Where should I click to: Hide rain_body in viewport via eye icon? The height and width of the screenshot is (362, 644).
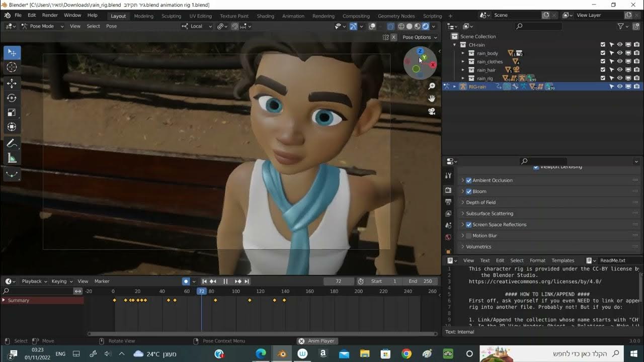tap(620, 53)
